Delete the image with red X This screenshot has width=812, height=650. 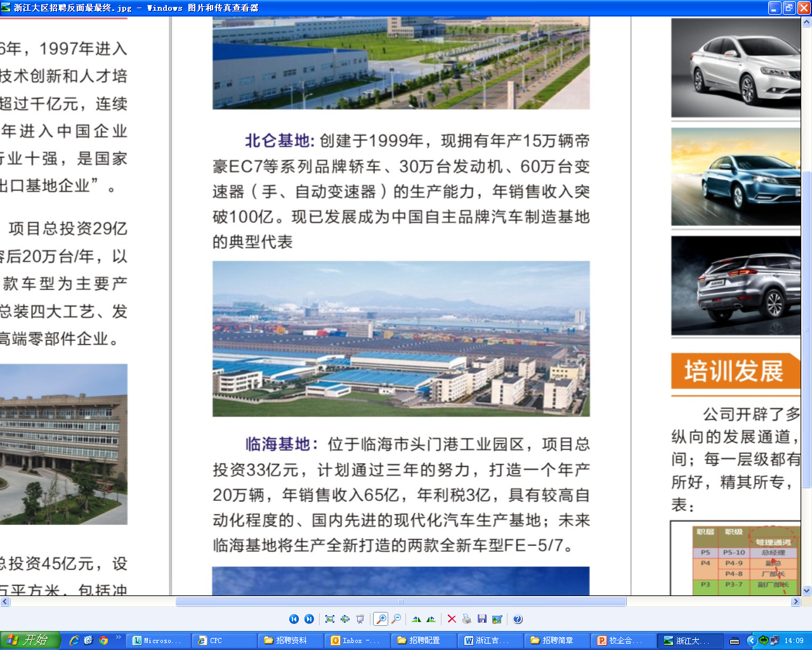tap(452, 619)
